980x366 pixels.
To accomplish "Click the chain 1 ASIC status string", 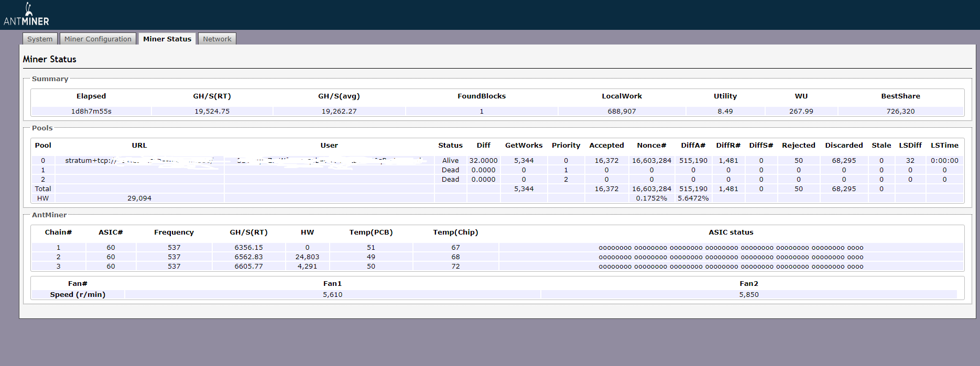I will 731,248.
